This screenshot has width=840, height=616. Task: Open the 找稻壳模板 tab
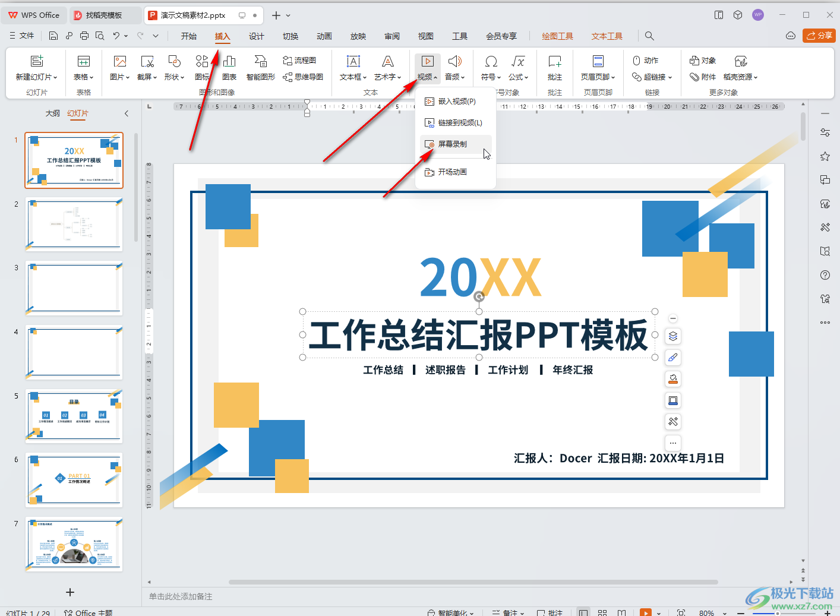pos(104,15)
